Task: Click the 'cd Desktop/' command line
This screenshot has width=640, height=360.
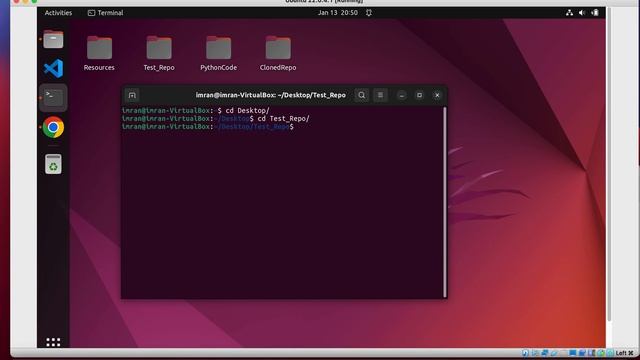Action: pyautogui.click(x=196, y=111)
